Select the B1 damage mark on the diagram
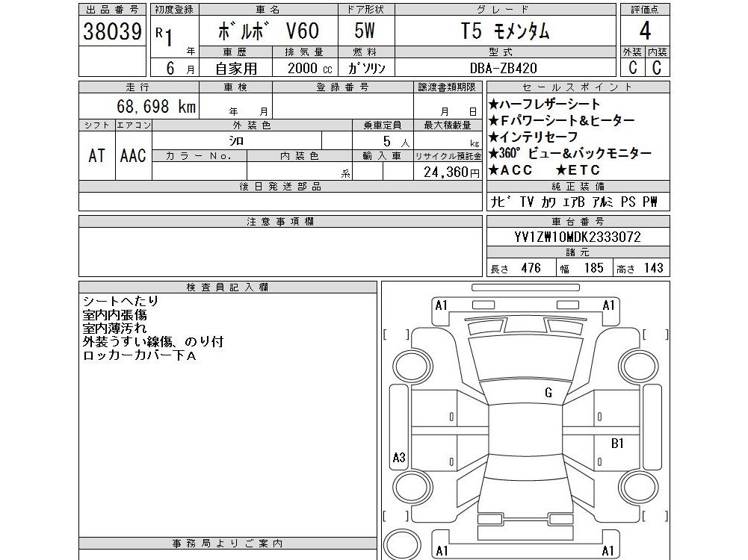 617,444
